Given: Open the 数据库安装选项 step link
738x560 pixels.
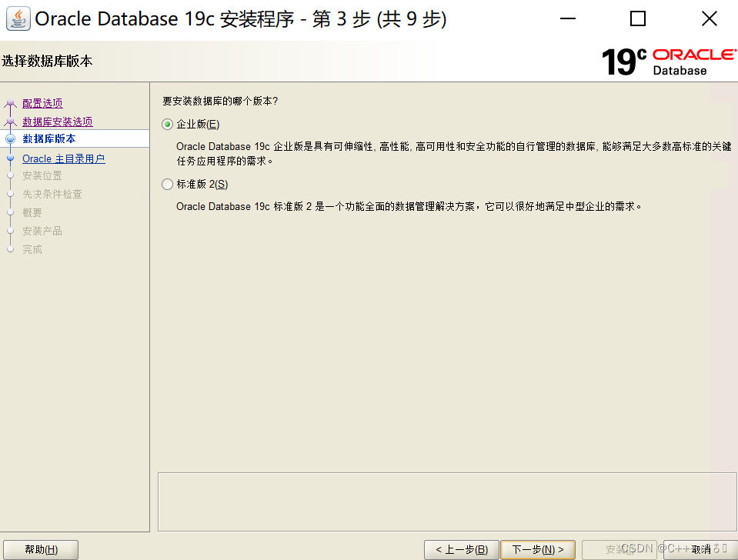Looking at the screenshot, I should [x=58, y=122].
